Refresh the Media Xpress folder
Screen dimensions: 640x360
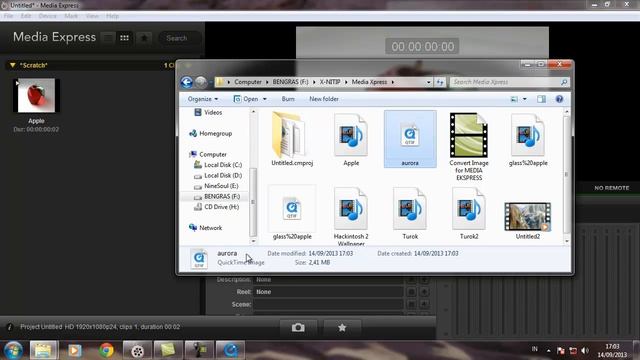440,82
